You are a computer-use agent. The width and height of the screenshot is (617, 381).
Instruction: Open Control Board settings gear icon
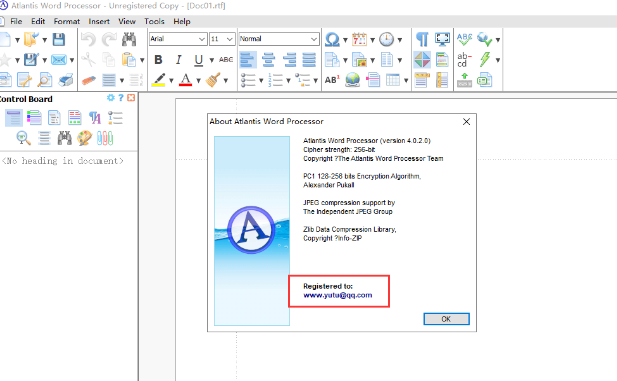111,98
